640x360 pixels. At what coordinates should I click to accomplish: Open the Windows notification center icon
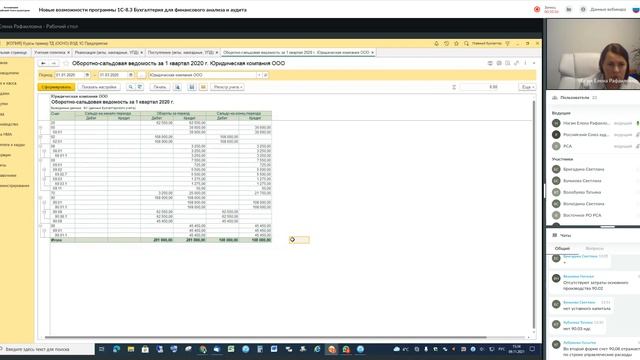click(x=532, y=349)
